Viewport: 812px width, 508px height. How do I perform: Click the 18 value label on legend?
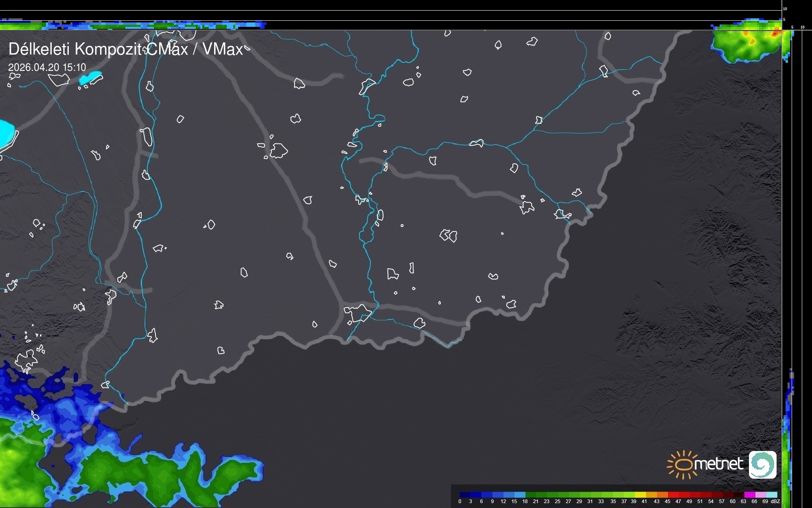click(525, 501)
